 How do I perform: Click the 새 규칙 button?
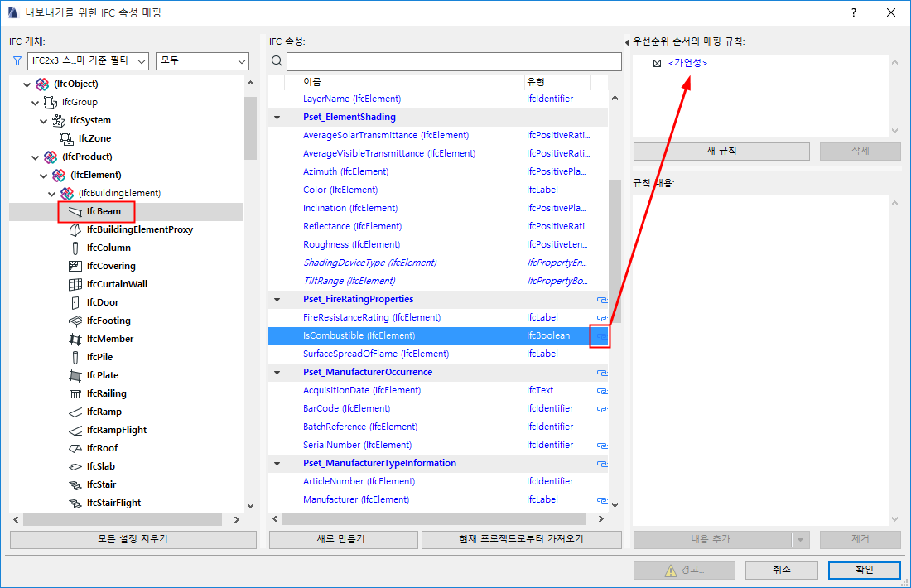click(x=721, y=151)
